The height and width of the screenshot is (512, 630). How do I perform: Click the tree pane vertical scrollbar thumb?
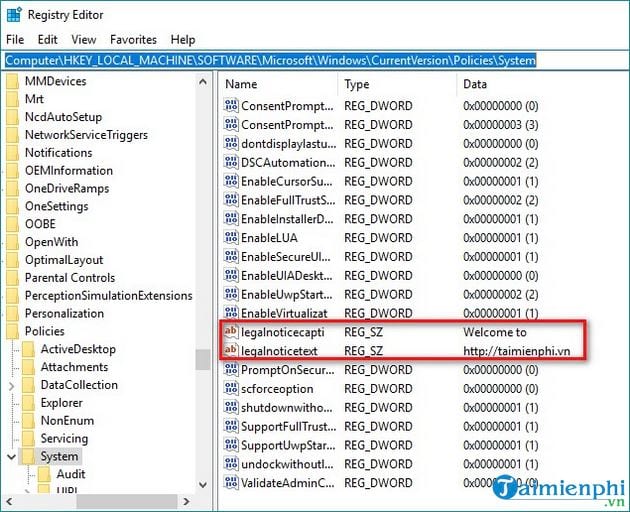pos(203,359)
